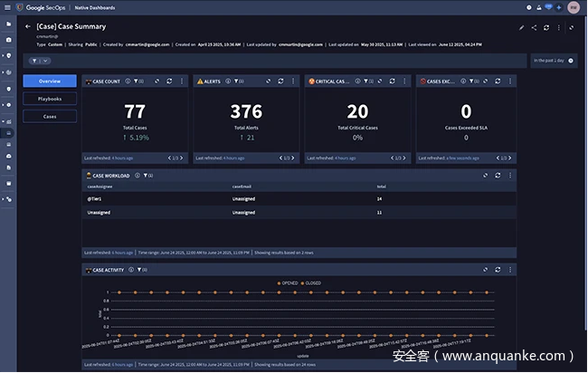Click the edit pencil icon for the dashboard
Viewport: 588px width, 373px height.
click(522, 27)
